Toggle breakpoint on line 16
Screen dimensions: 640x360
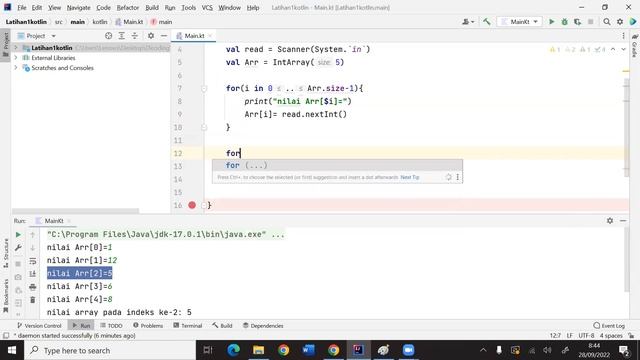click(192, 205)
